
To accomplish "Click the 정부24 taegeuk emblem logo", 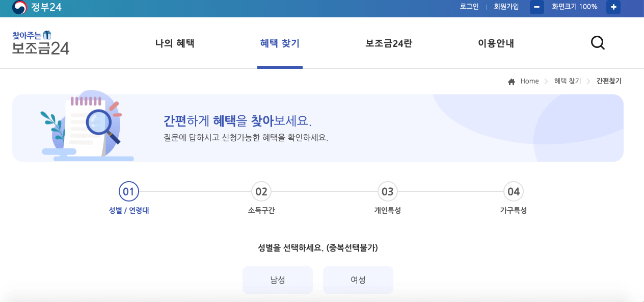I will 19,7.
